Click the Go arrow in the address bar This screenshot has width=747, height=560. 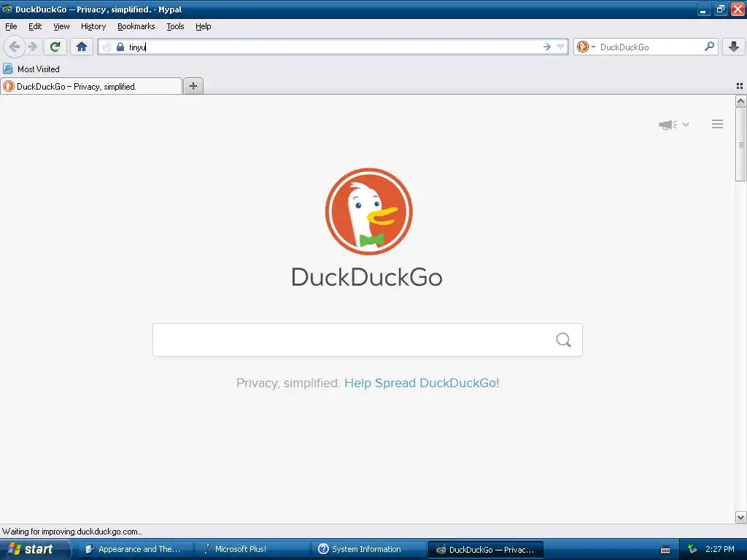click(547, 47)
